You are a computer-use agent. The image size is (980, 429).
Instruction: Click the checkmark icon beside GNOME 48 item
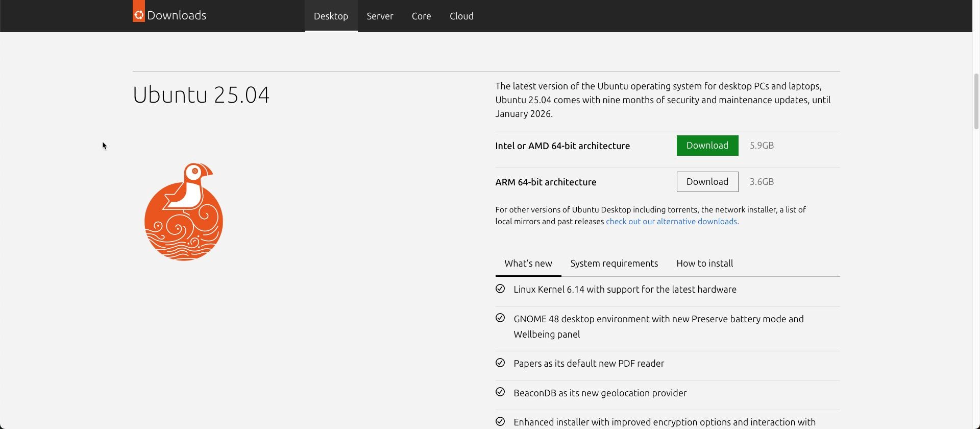point(500,318)
